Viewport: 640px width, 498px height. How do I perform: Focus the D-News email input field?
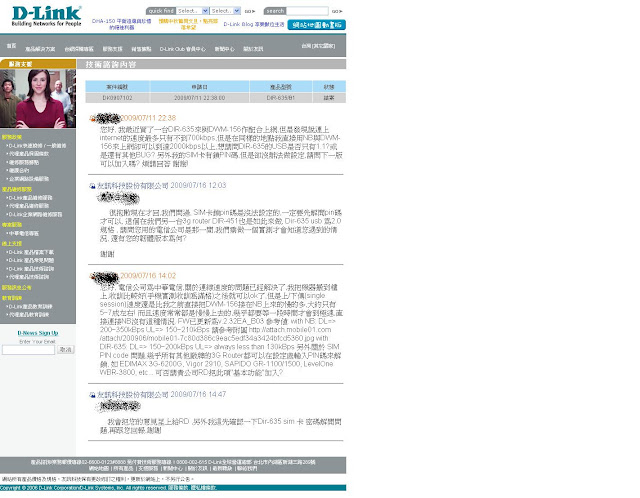click(x=28, y=350)
